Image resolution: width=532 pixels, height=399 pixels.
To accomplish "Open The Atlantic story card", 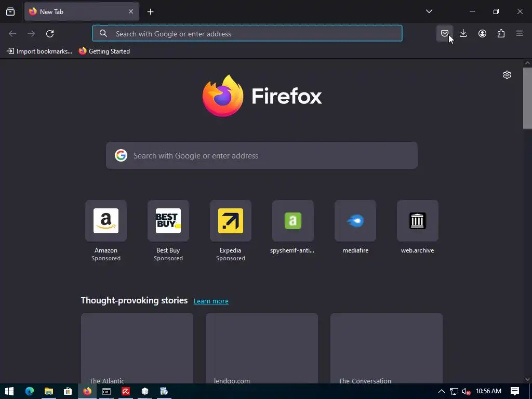I will pos(137,348).
